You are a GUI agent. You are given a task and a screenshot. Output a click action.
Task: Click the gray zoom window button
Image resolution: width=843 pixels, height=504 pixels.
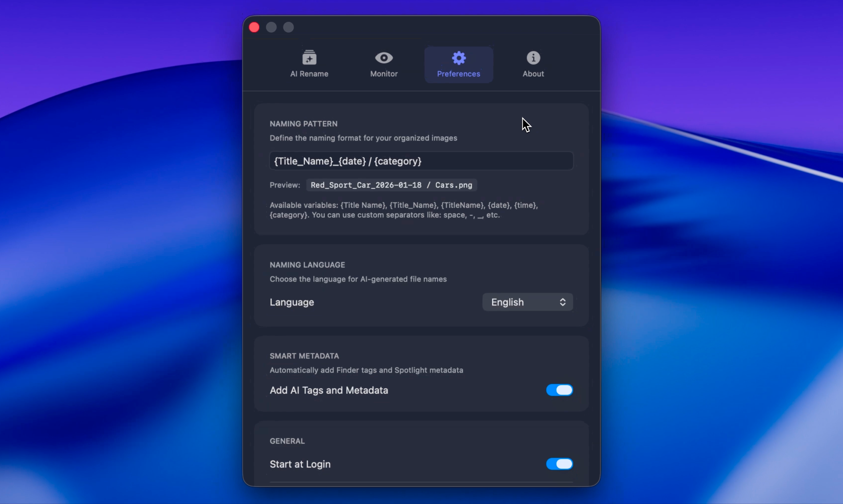[289, 27]
